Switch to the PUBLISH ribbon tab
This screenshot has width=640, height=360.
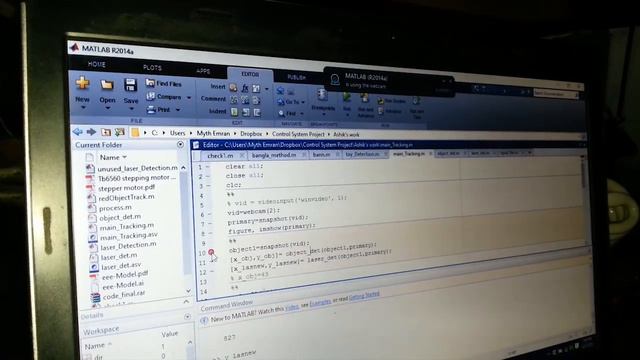click(296, 77)
